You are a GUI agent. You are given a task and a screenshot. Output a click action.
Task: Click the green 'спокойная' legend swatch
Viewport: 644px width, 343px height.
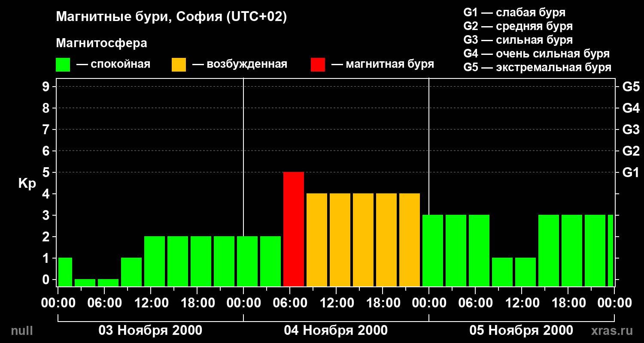coord(63,65)
